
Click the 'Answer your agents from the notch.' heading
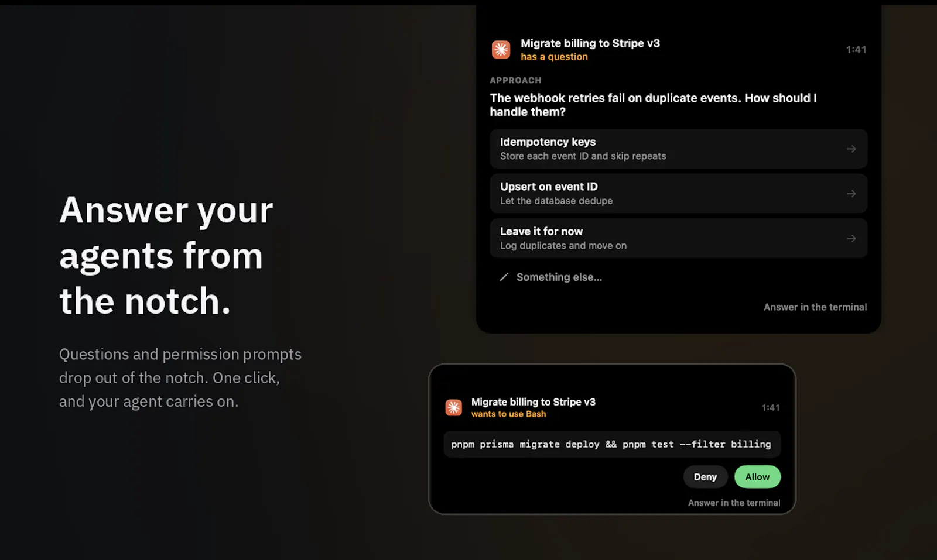166,255
